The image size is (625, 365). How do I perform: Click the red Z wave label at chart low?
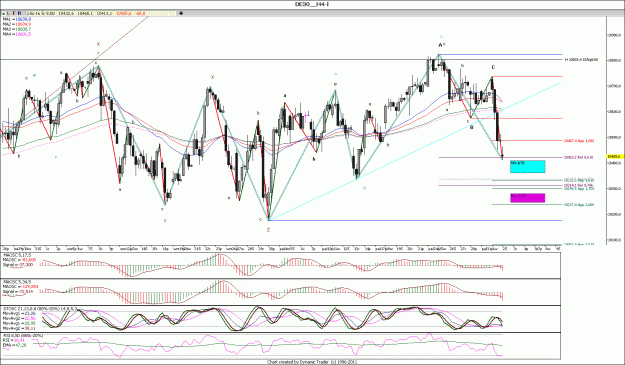click(268, 230)
